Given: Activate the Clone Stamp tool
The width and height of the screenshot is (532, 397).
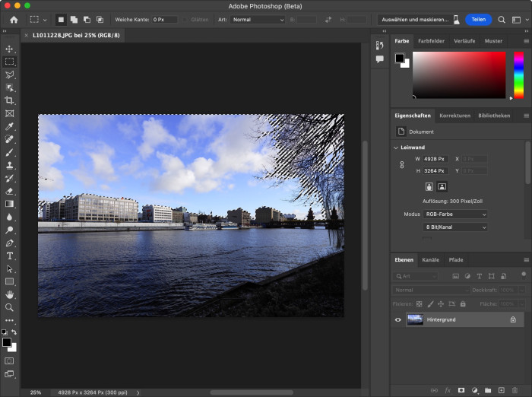Looking at the screenshot, I should pos(9,165).
